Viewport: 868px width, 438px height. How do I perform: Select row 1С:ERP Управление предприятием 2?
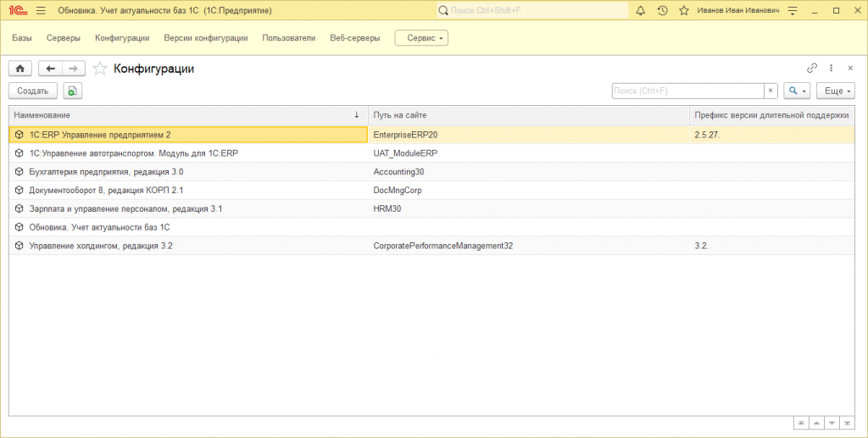(431, 135)
